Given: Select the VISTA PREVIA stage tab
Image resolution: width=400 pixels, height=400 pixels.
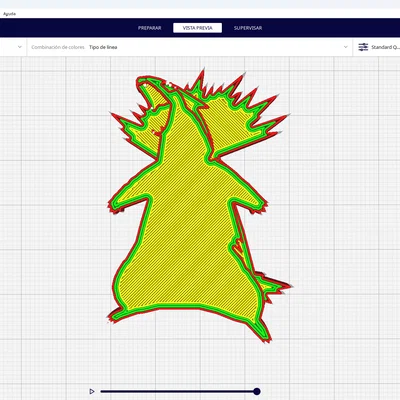Looking at the screenshot, I should pyautogui.click(x=197, y=28).
